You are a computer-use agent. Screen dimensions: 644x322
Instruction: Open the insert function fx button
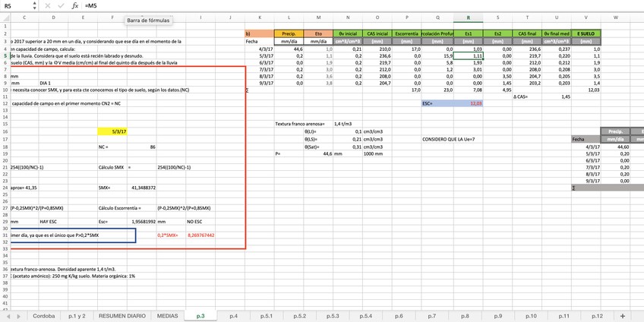click(x=74, y=5)
